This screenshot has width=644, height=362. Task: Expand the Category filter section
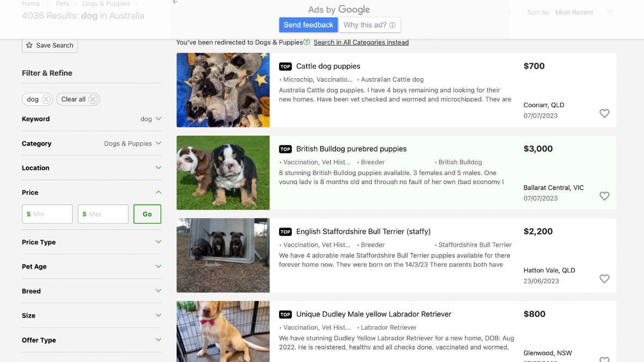[158, 143]
